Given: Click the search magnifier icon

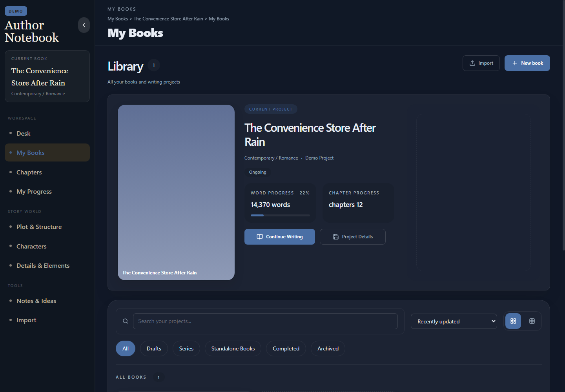Looking at the screenshot, I should 126,321.
